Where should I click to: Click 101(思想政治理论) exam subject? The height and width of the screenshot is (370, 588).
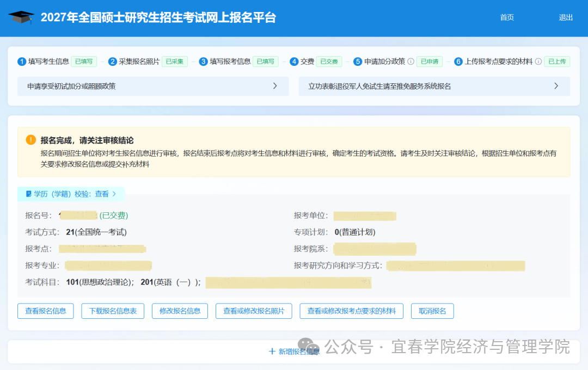100,282
